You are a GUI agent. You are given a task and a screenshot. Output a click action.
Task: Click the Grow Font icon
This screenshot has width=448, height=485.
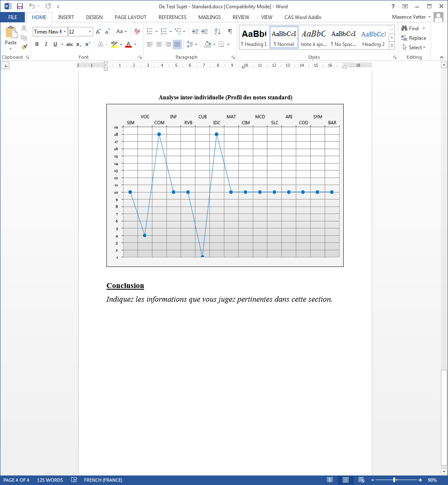click(x=98, y=31)
